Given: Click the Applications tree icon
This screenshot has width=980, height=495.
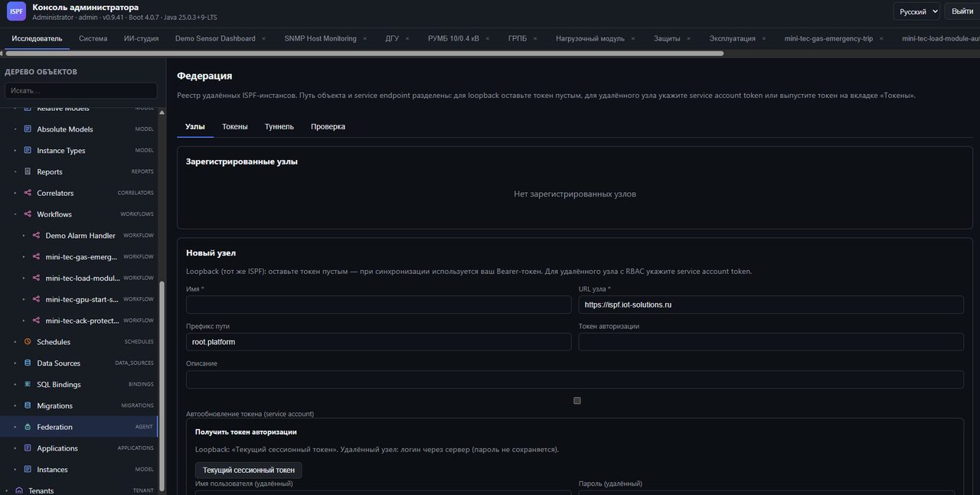Looking at the screenshot, I should point(28,448).
